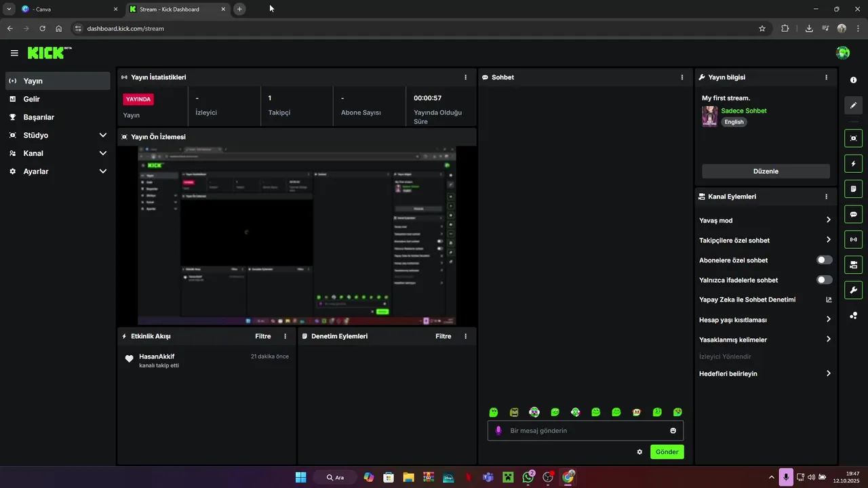
Task: Select Başarılar in the left sidebar
Action: (x=58, y=117)
